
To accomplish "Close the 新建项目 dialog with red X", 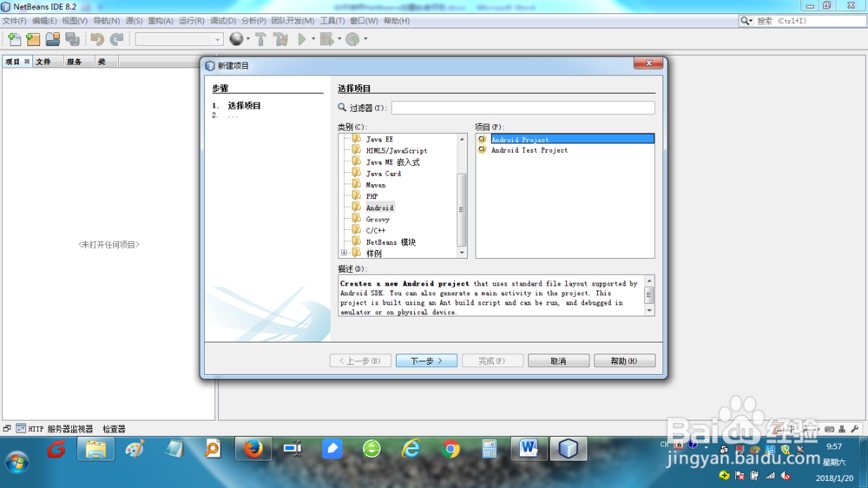I will [648, 63].
